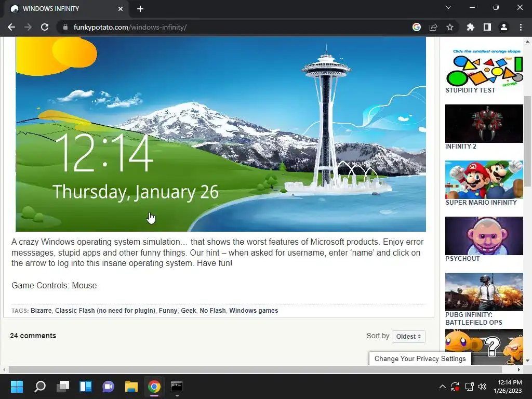The height and width of the screenshot is (399, 532).
Task: Open the Sort by Oldest dropdown
Action: (408, 337)
